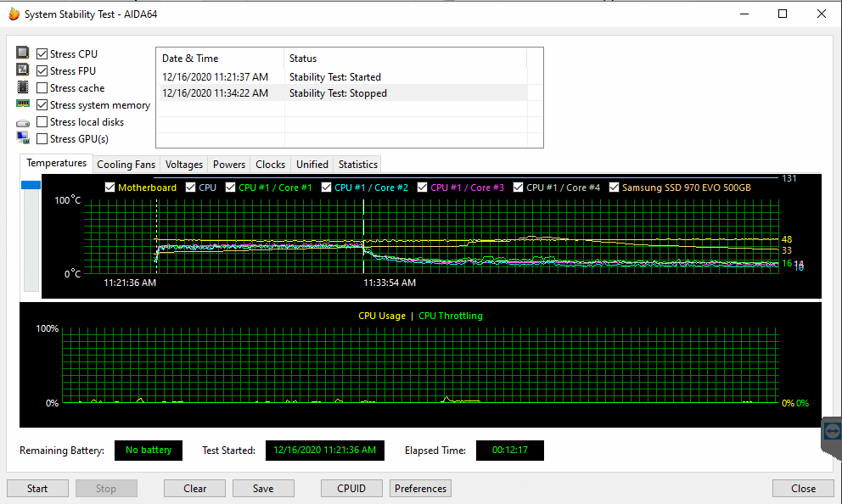
Task: Click the Test Started time value field
Action: click(325, 451)
